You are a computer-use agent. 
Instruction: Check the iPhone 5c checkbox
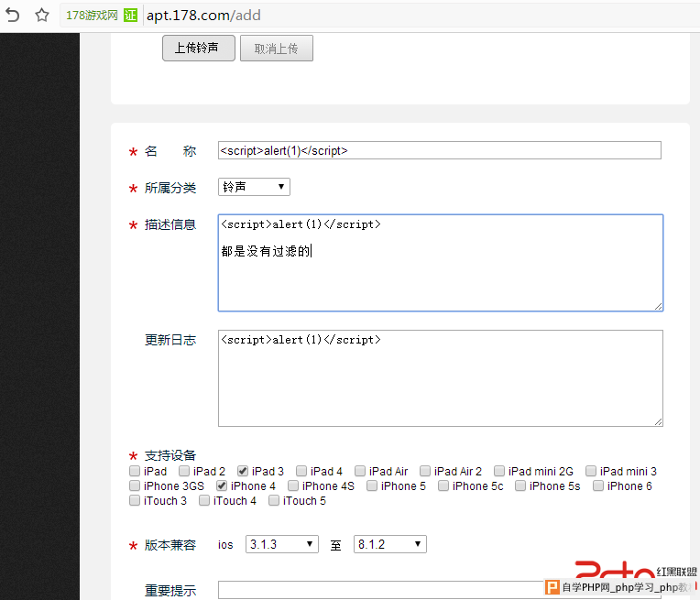pyautogui.click(x=443, y=485)
